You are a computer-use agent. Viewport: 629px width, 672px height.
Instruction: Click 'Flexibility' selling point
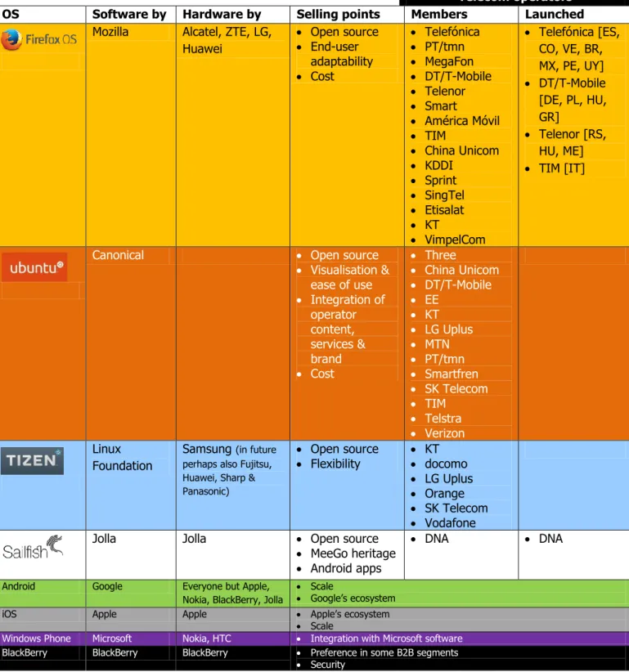(x=335, y=464)
